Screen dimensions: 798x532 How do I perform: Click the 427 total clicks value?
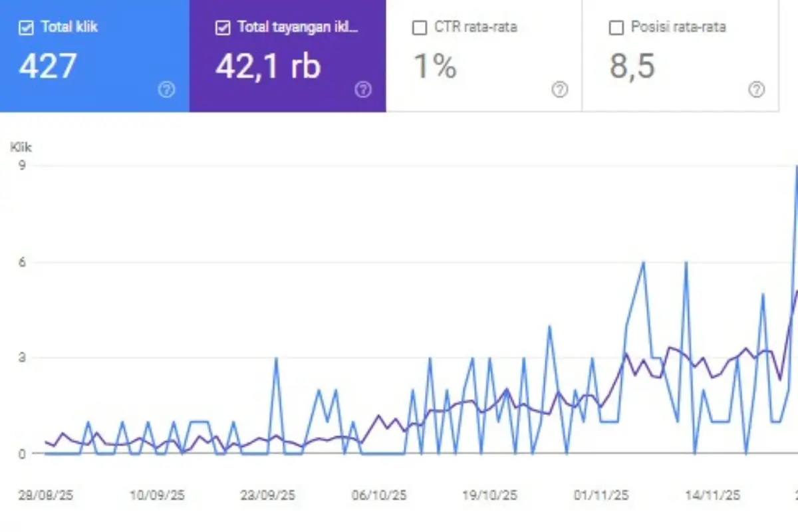[48, 66]
